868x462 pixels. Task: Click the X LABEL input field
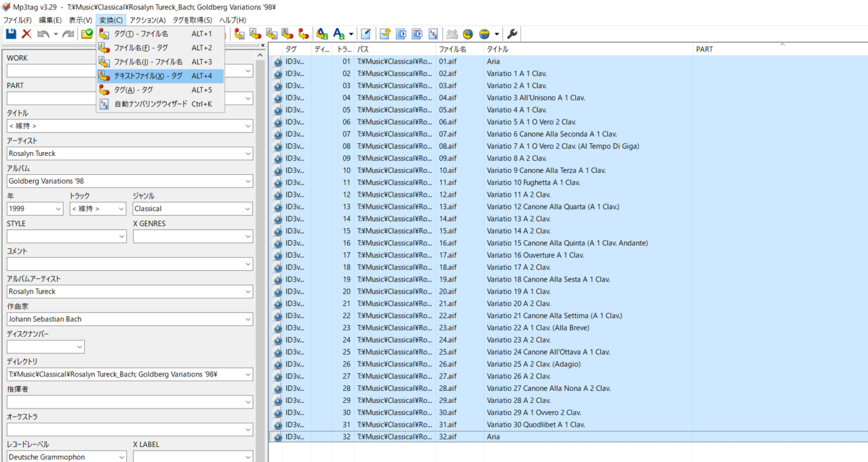193,457
